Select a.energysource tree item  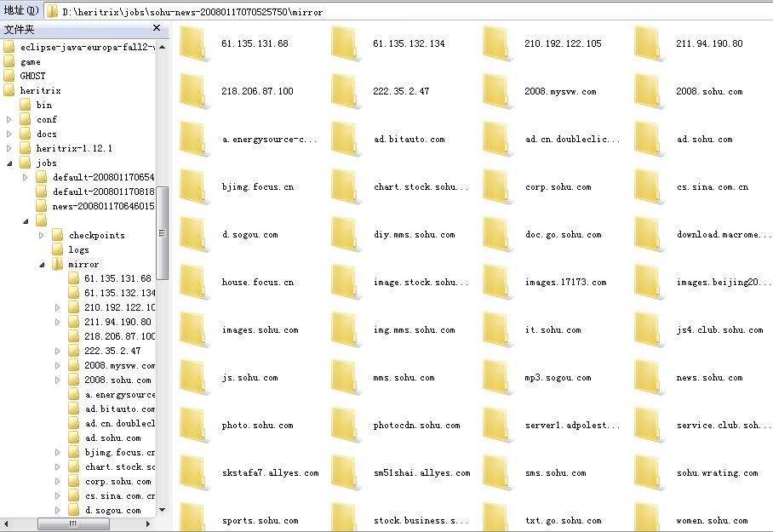[x=120, y=394]
